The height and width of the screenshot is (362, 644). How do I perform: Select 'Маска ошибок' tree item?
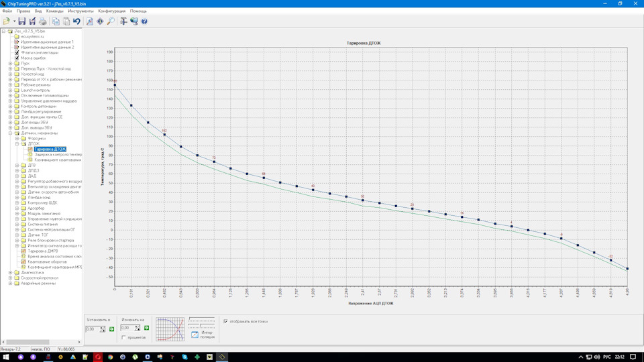[x=34, y=58]
